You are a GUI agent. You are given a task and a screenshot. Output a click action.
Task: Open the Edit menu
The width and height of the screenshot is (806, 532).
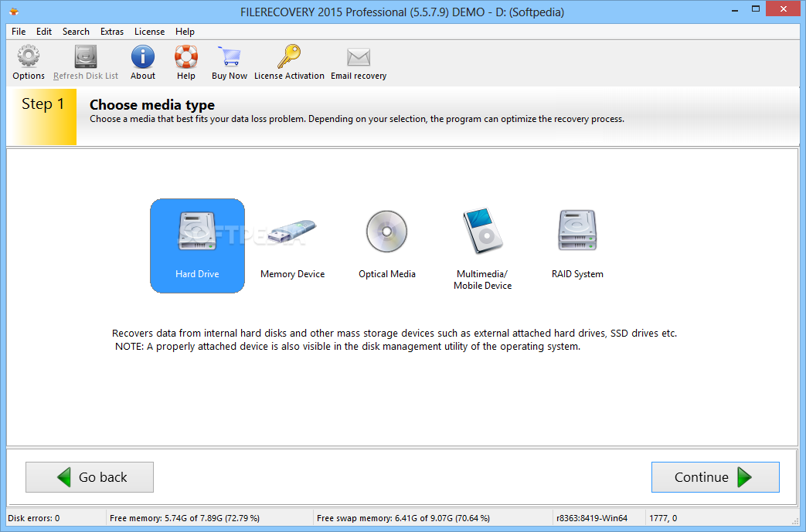[x=44, y=32]
